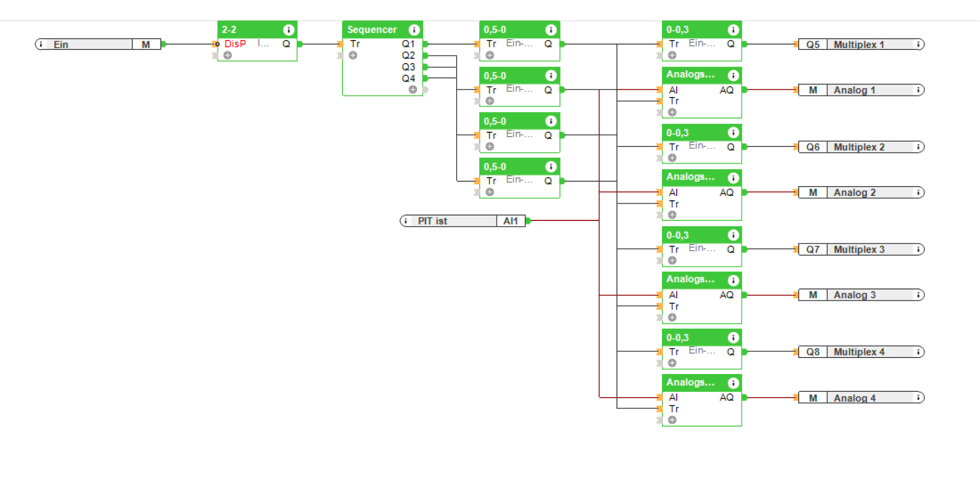980x502 pixels.
Task: Select the Sequencer block title bar
Action: (372, 30)
